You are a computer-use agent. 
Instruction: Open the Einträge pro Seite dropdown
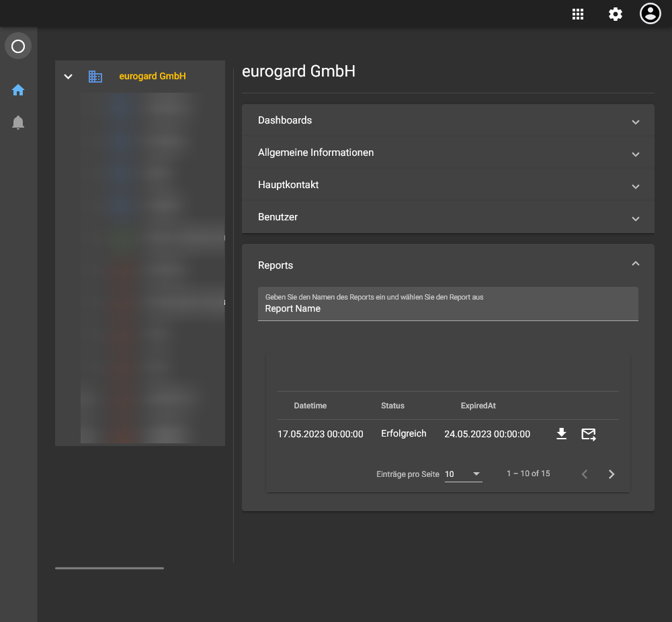[x=463, y=474]
